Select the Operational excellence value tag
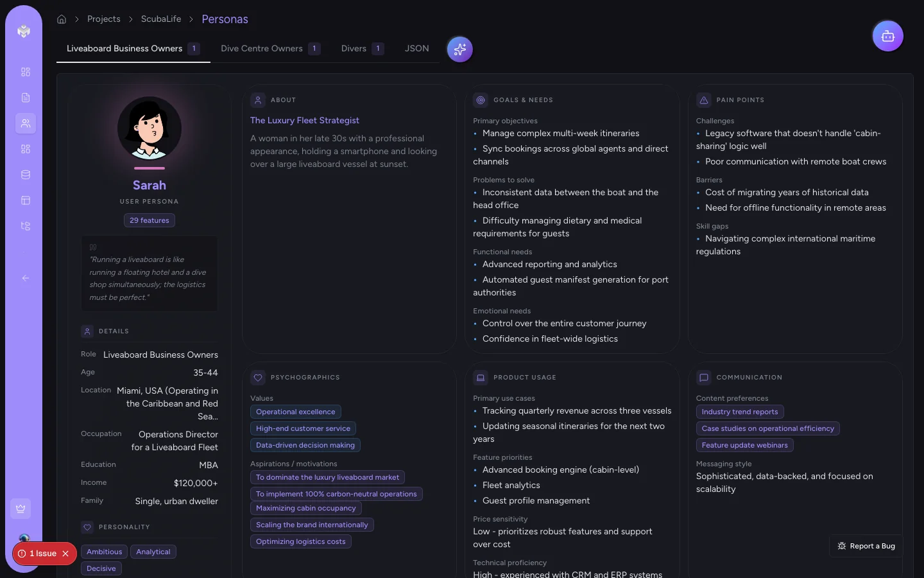Viewport: 924px width, 578px height. 296,412
